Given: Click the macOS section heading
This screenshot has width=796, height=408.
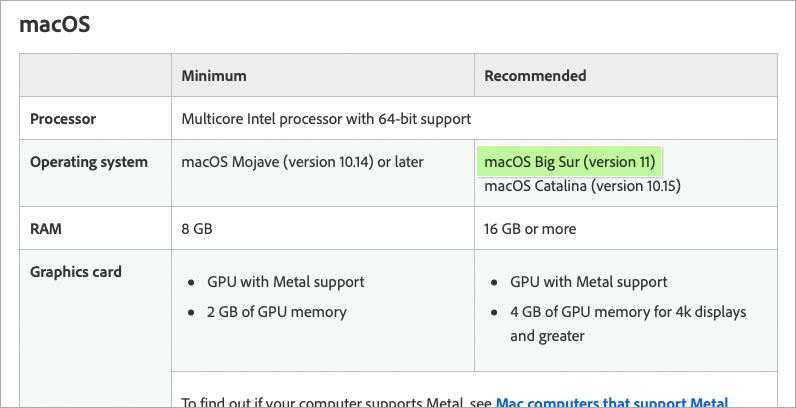Looking at the screenshot, I should point(55,24).
